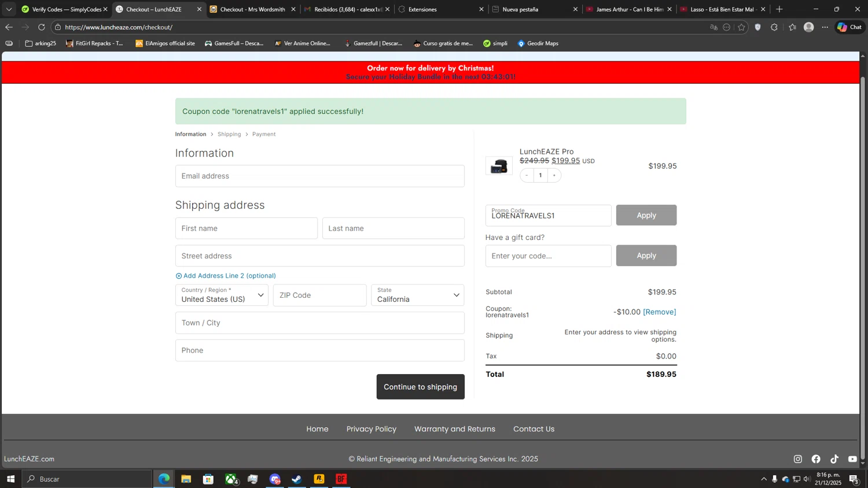Open the arking25 bookmarks folder

click(x=41, y=43)
